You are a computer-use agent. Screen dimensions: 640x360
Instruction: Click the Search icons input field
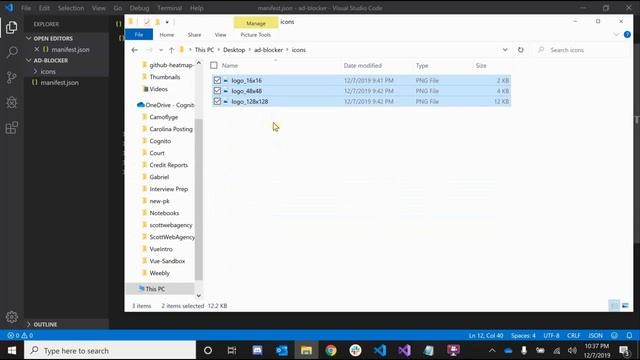[x=582, y=50]
